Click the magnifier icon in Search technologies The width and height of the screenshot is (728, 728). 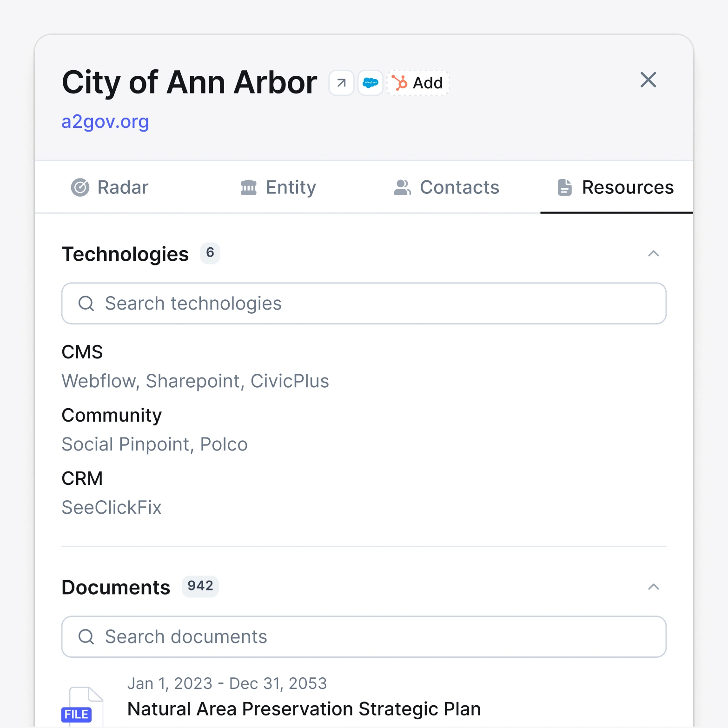tap(86, 303)
